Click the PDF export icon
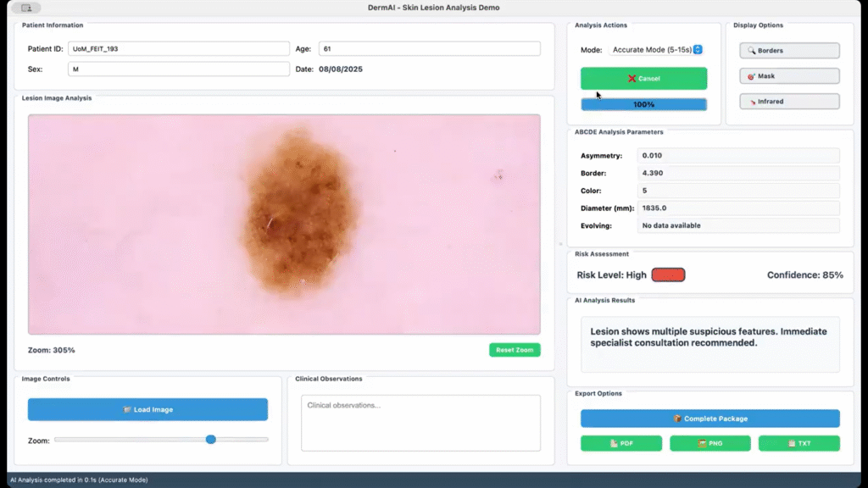 tap(614, 443)
